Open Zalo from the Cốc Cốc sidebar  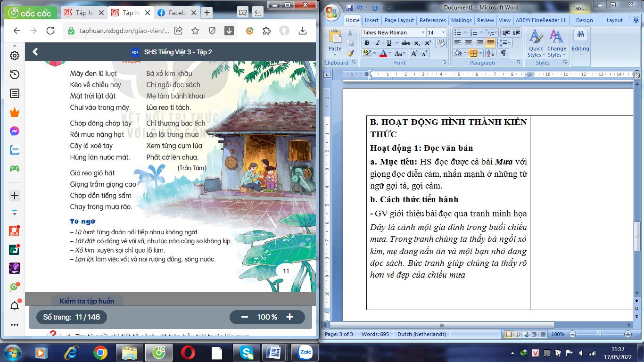point(15,150)
